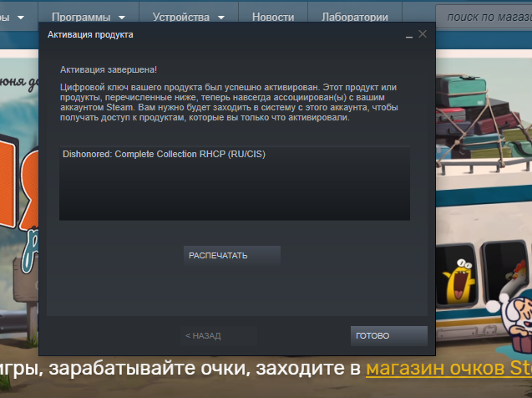Click the yellow screaming sticker in the train window
This screenshot has width=532, height=398.
point(459,283)
